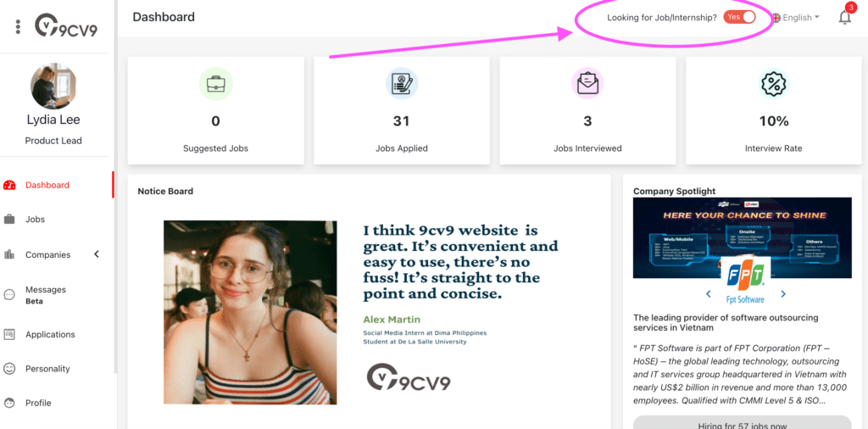
Task: Open the Suggested Jobs card
Action: click(x=216, y=110)
